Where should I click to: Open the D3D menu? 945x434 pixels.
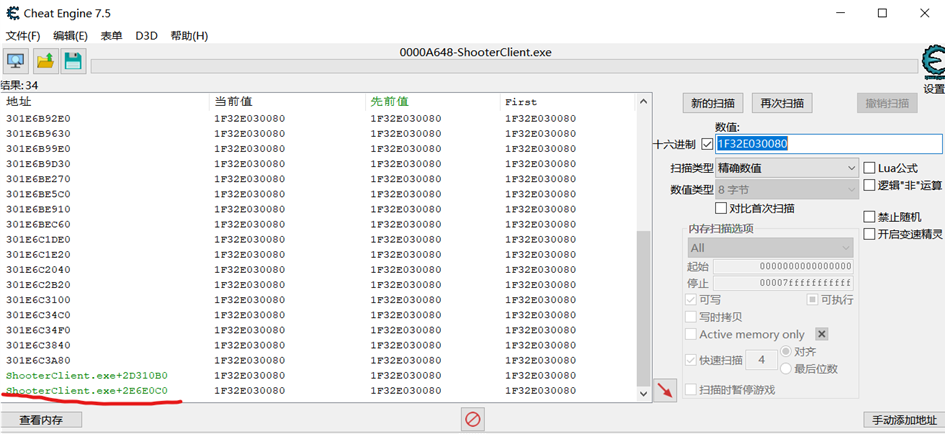(x=146, y=36)
